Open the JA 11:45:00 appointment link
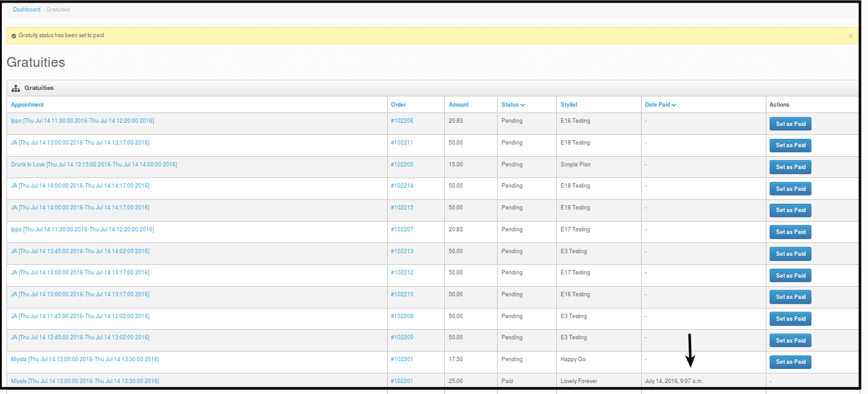Viewport: 868px width, 394px height. click(x=80, y=316)
